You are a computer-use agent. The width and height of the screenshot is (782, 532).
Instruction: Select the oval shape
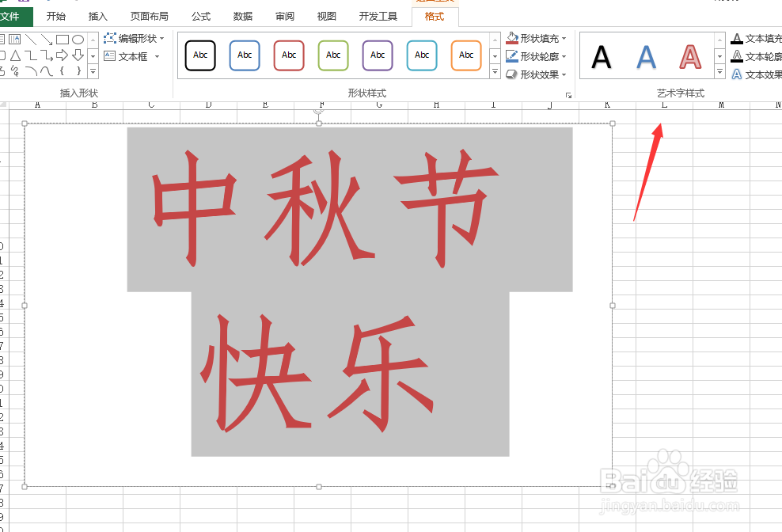pos(78,40)
